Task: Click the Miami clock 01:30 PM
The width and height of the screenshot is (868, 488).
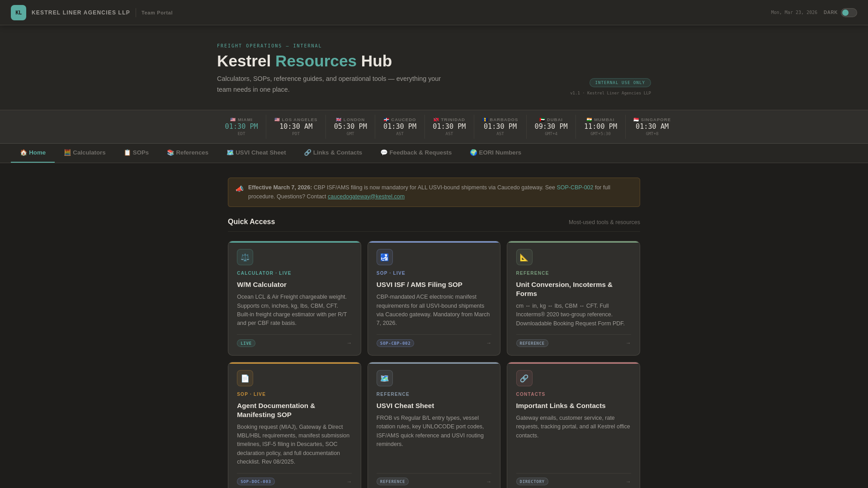Action: 241,127
